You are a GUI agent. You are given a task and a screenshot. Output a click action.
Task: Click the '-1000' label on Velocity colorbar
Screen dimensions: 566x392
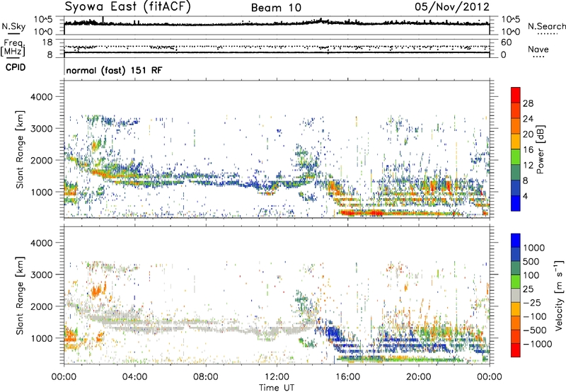538,344
